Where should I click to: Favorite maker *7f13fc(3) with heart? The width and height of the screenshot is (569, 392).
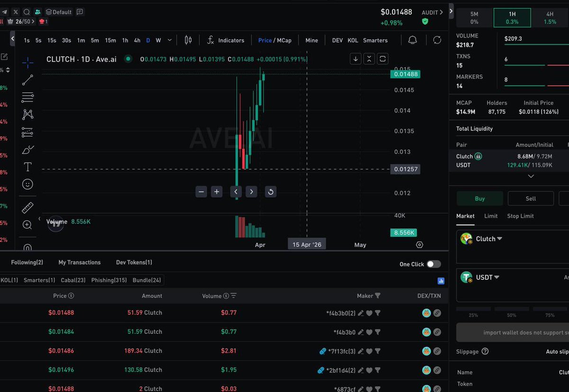pyautogui.click(x=369, y=351)
